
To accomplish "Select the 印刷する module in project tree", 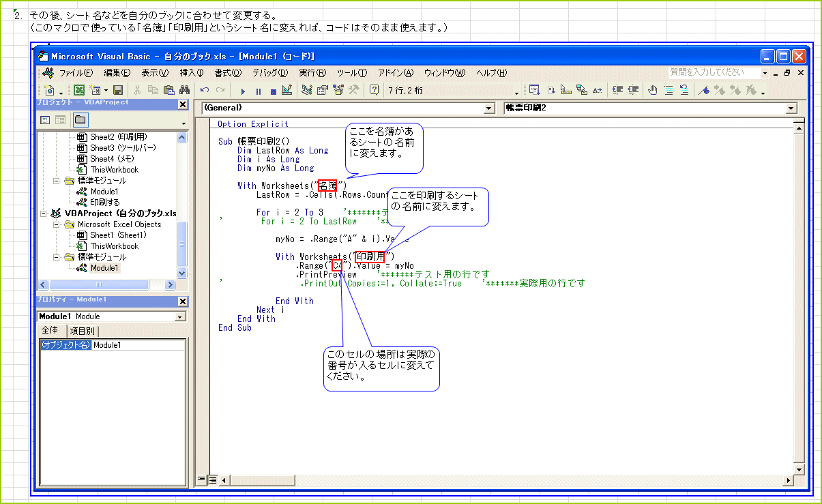I will (105, 203).
